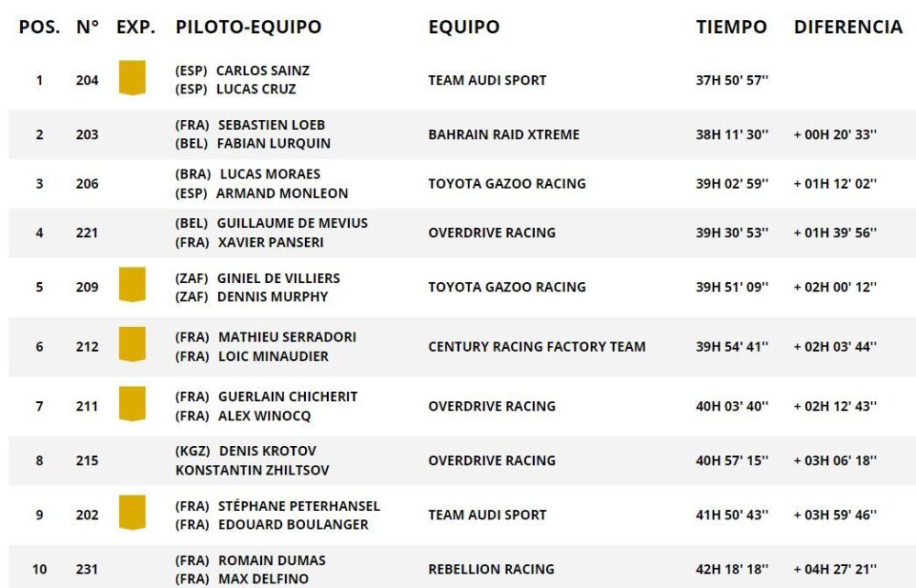This screenshot has width=916, height=588.
Task: Click the yellow badge next to number 209
Action: click(132, 285)
